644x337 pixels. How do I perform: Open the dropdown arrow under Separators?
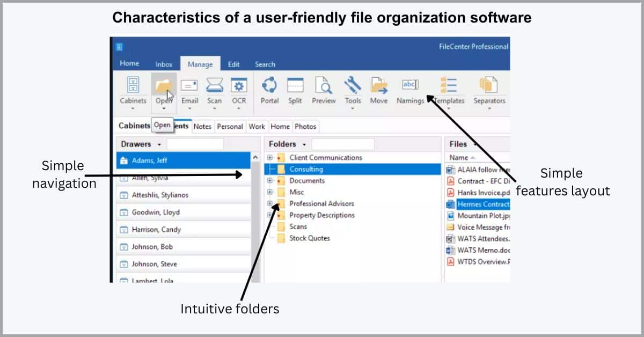489,108
